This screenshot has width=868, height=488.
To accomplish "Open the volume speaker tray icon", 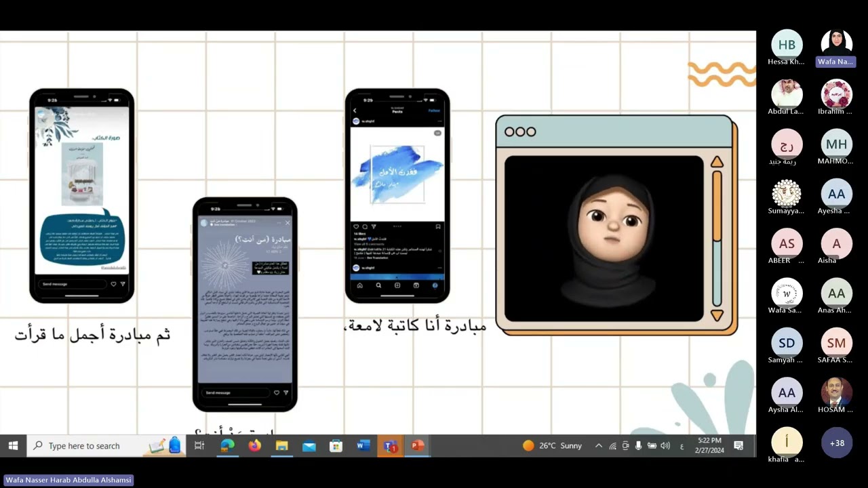I will (665, 445).
